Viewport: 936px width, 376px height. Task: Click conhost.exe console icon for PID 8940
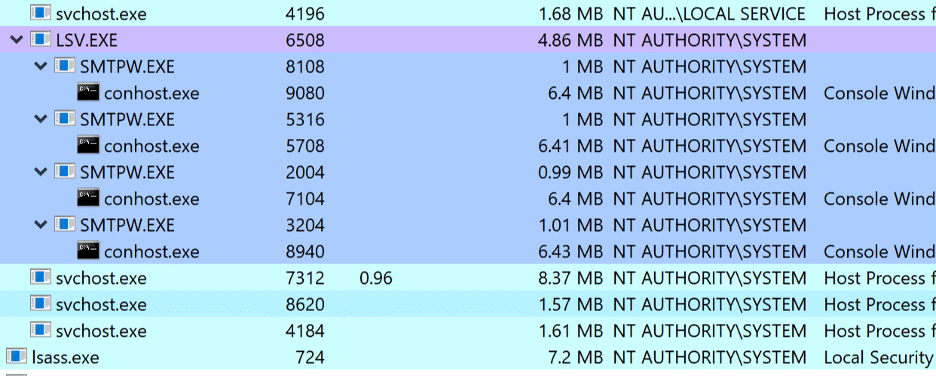click(x=88, y=251)
